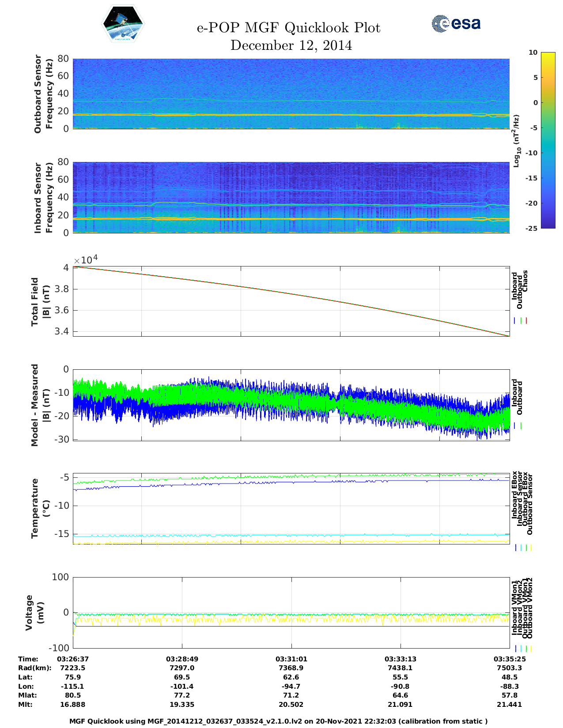Click the yellow legend marker of Temperature plot

[531, 548]
